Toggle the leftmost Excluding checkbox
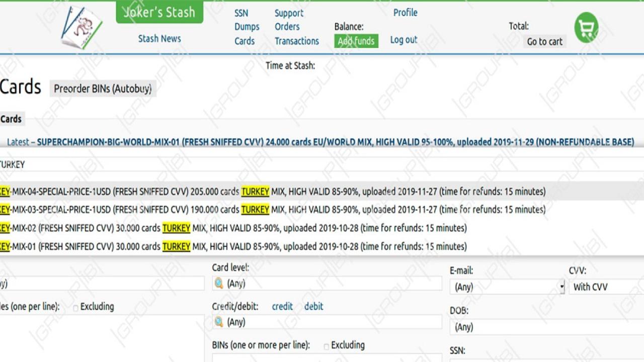 coord(75,308)
